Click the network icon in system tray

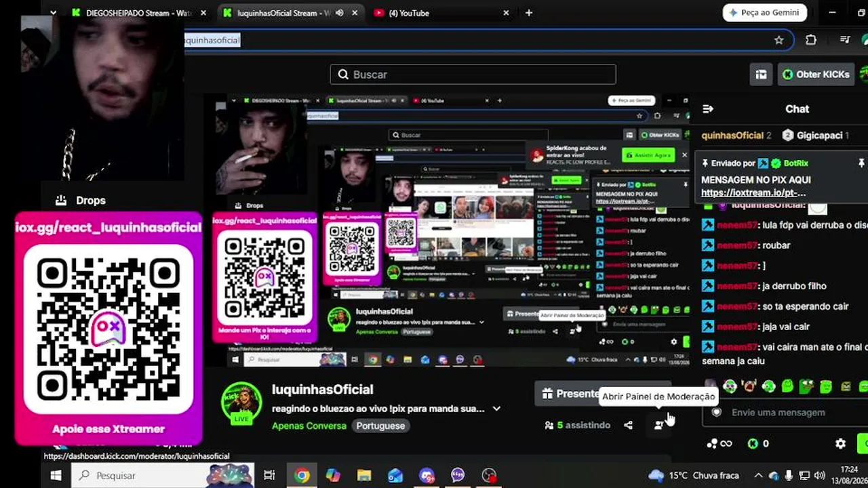coord(804,475)
